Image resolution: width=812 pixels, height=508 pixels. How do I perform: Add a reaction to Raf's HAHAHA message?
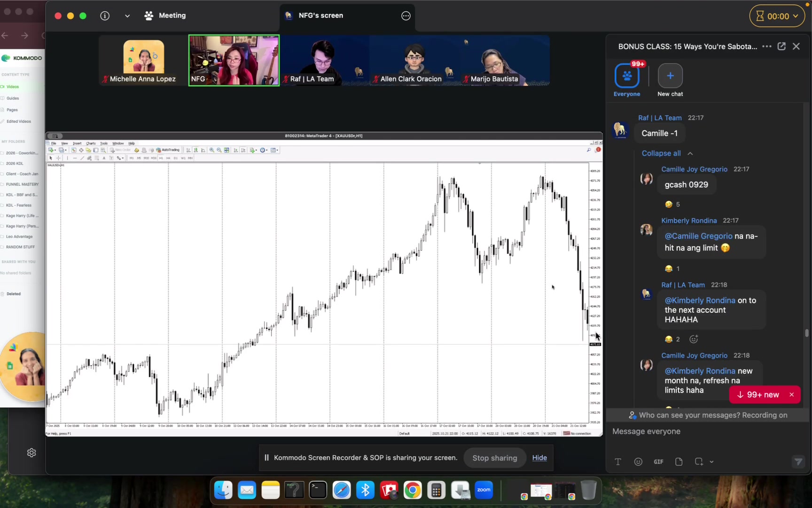click(x=694, y=339)
